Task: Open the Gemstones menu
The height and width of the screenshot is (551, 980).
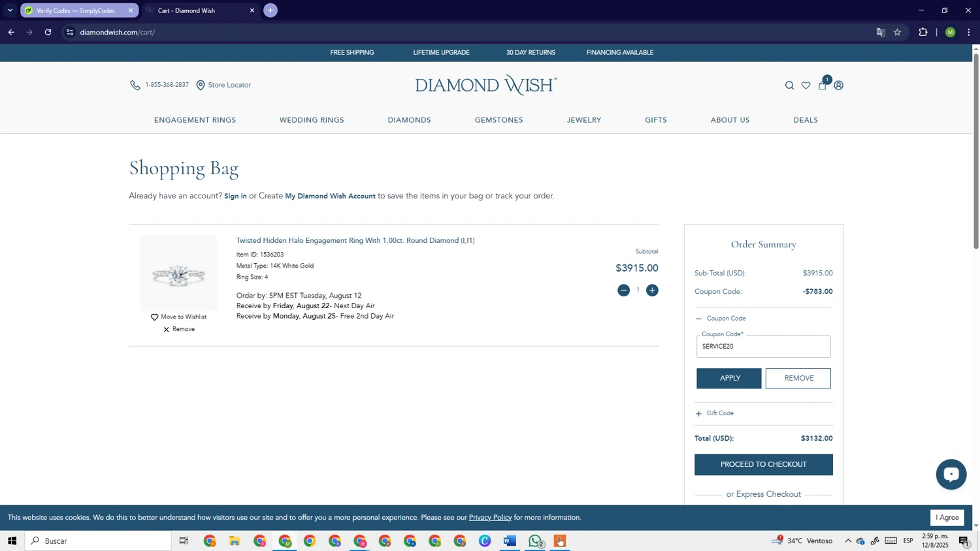Action: (x=498, y=120)
